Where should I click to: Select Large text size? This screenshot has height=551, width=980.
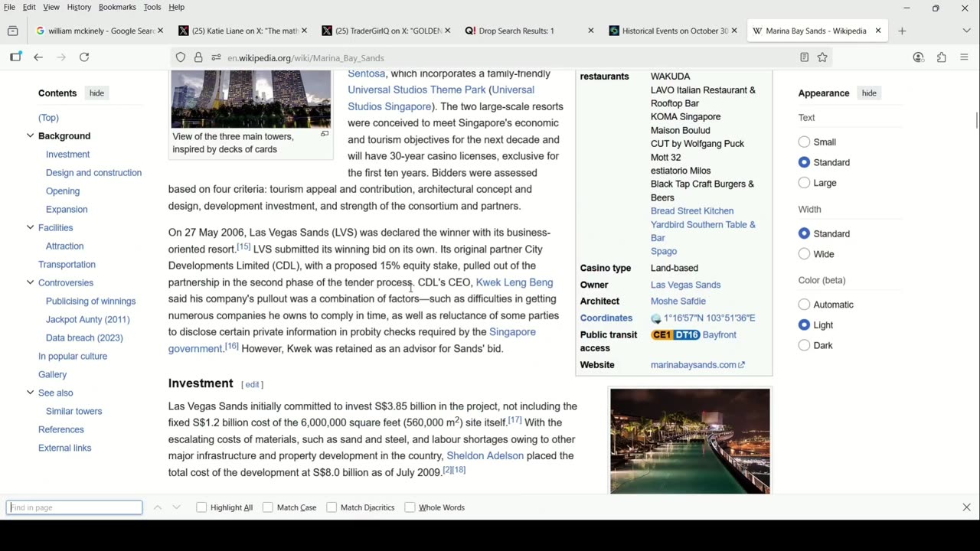pos(804,183)
